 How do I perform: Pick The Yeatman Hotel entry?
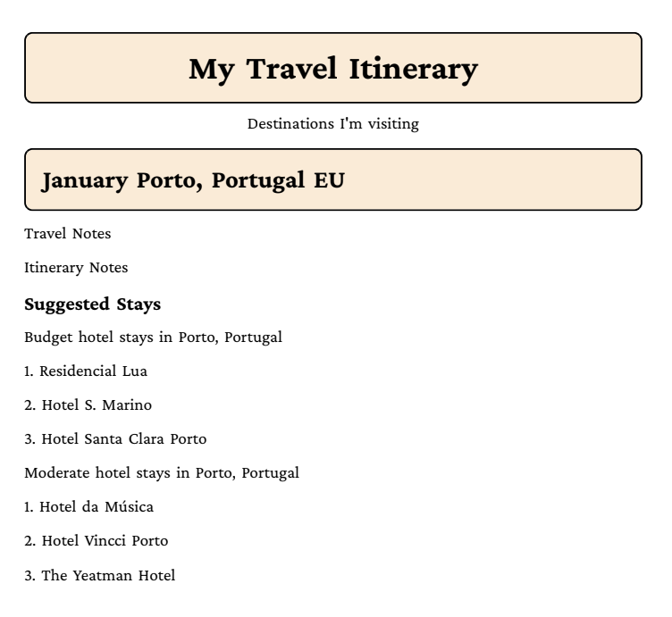[x=100, y=575]
